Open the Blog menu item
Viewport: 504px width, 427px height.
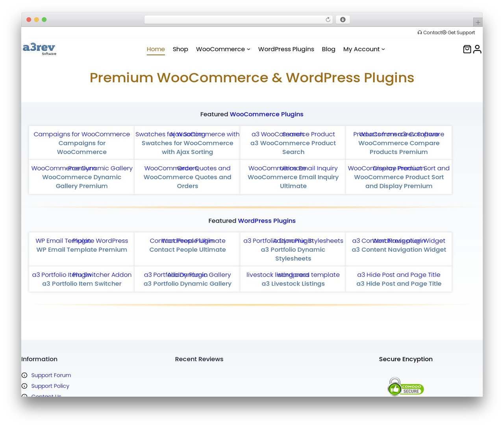point(328,49)
